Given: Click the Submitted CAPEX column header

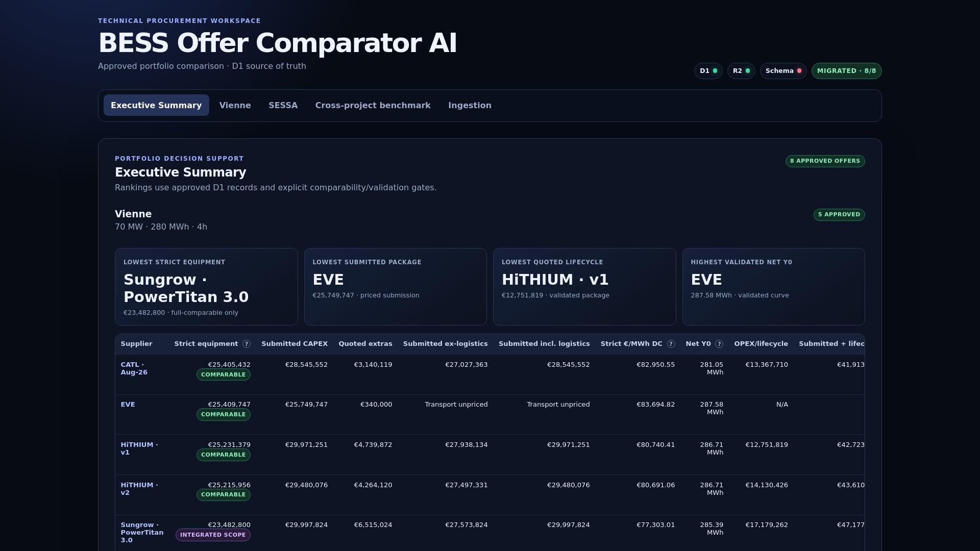Looking at the screenshot, I should pyautogui.click(x=295, y=344).
